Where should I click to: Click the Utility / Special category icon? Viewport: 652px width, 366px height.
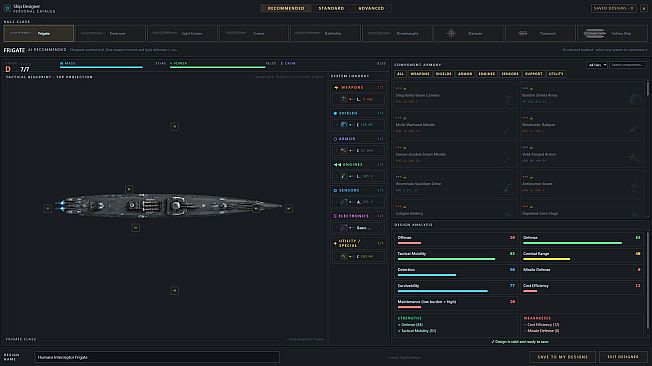tap(335, 243)
